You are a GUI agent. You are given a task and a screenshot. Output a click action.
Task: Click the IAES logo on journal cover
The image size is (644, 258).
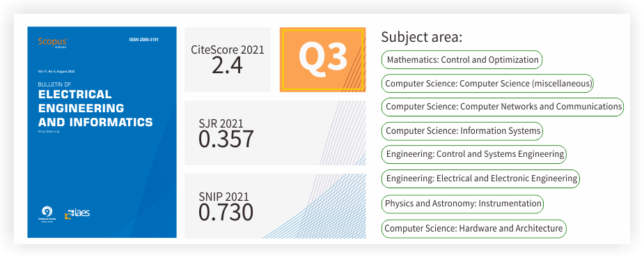[77, 213]
